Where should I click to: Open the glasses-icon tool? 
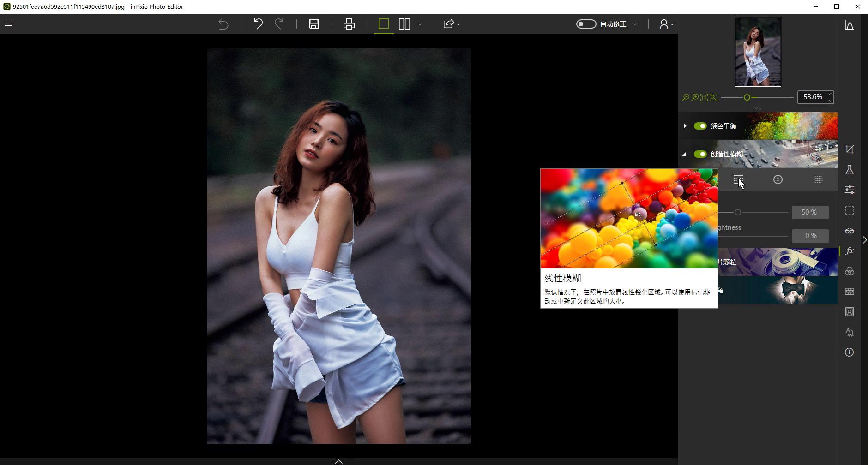click(850, 231)
